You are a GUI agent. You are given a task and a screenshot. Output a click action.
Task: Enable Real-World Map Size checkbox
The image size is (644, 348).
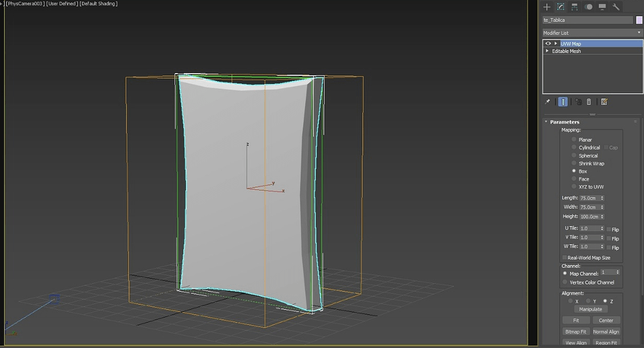tap(564, 258)
